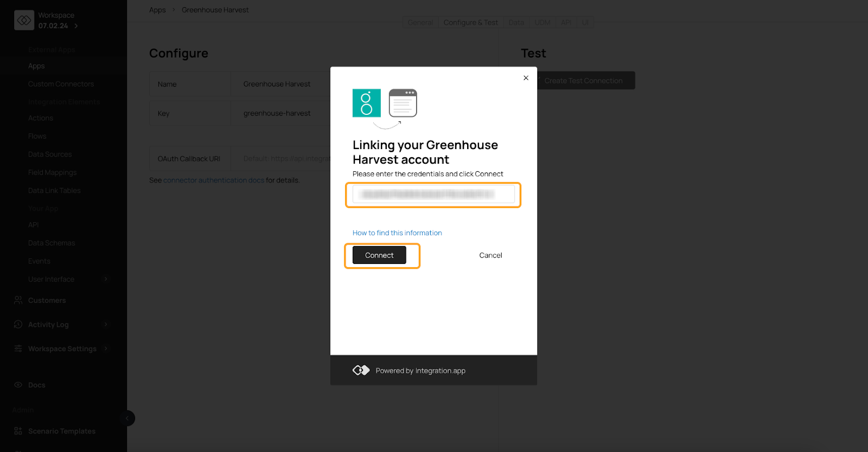The width and height of the screenshot is (868, 452).
Task: Expand the Workspace Settings chevron
Action: [x=106, y=348]
